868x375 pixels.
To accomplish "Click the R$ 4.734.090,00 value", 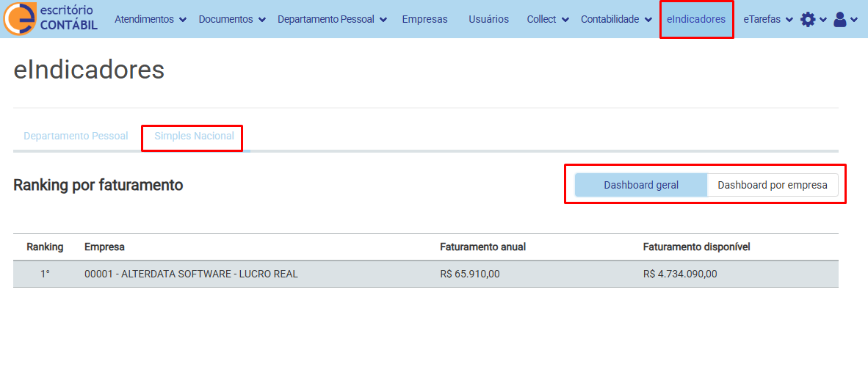I will coord(680,274).
